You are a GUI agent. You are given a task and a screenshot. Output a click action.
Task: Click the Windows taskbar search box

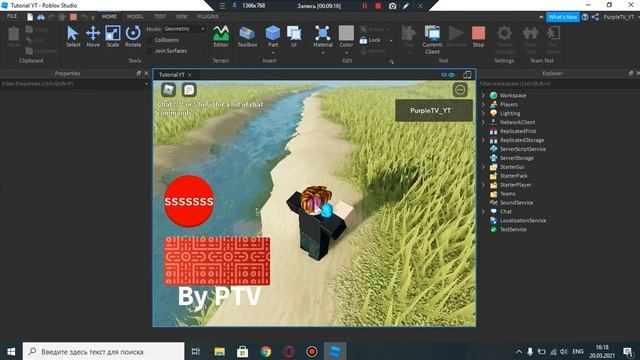103,351
